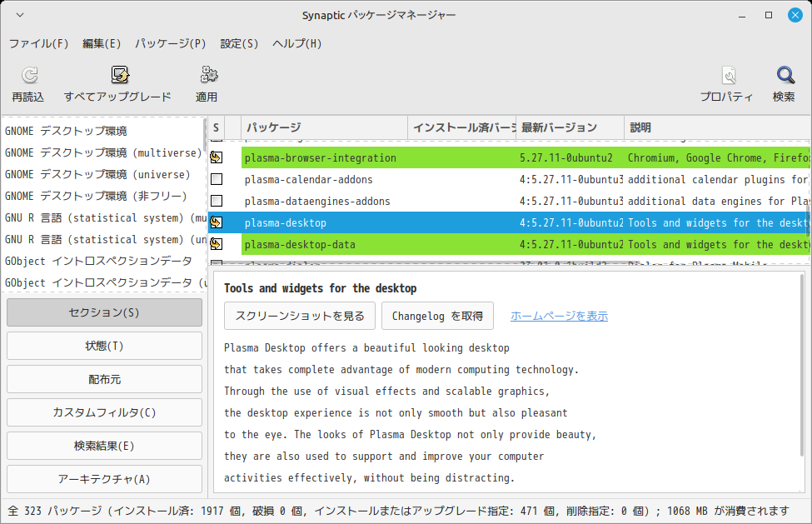Open Properties (プロパティ) from the toolbar
Viewport: 812px width, 524px height.
[x=726, y=77]
